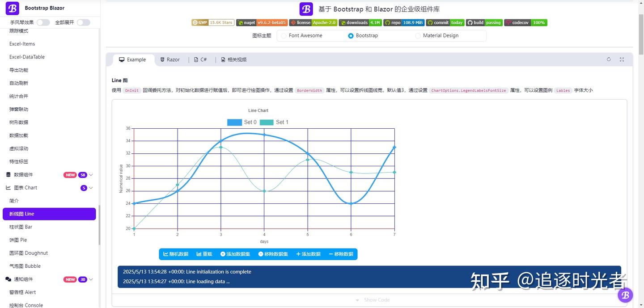Click Set 0 data point at day 7
This screenshot has width=644, height=308.
(394, 147)
